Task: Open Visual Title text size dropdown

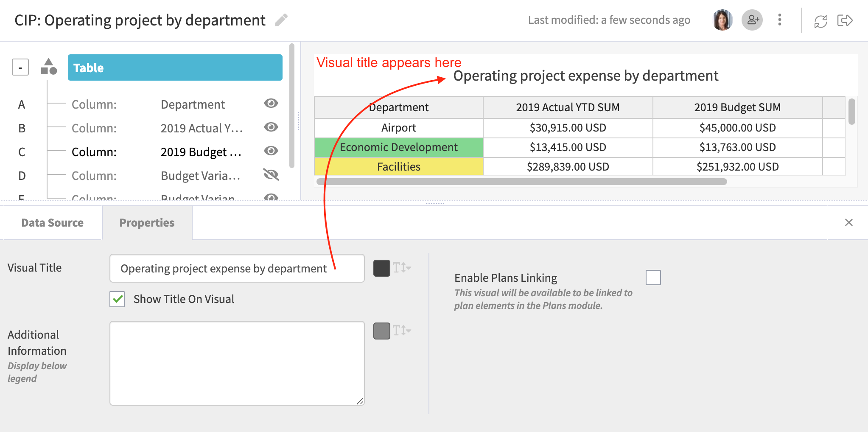Action: pos(402,268)
